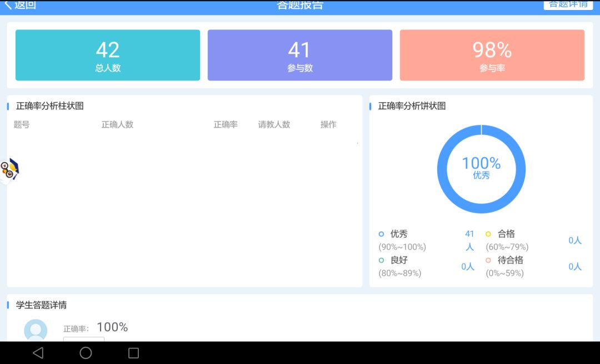This screenshot has width=600, height=364.
Task: Click the (0%~59%) range label
Action: pyautogui.click(x=504, y=274)
